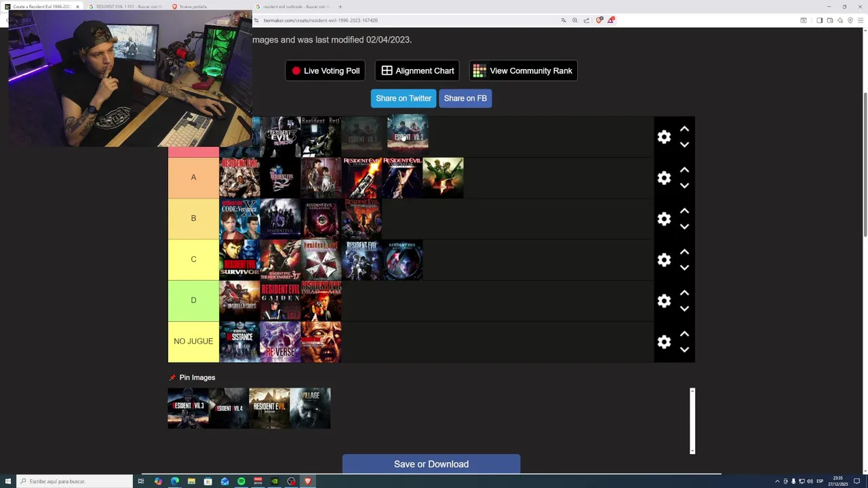868x488 pixels.
Task: Switch to 'RESIDENT EVIL 1 PS1' browser tab
Action: pos(125,6)
